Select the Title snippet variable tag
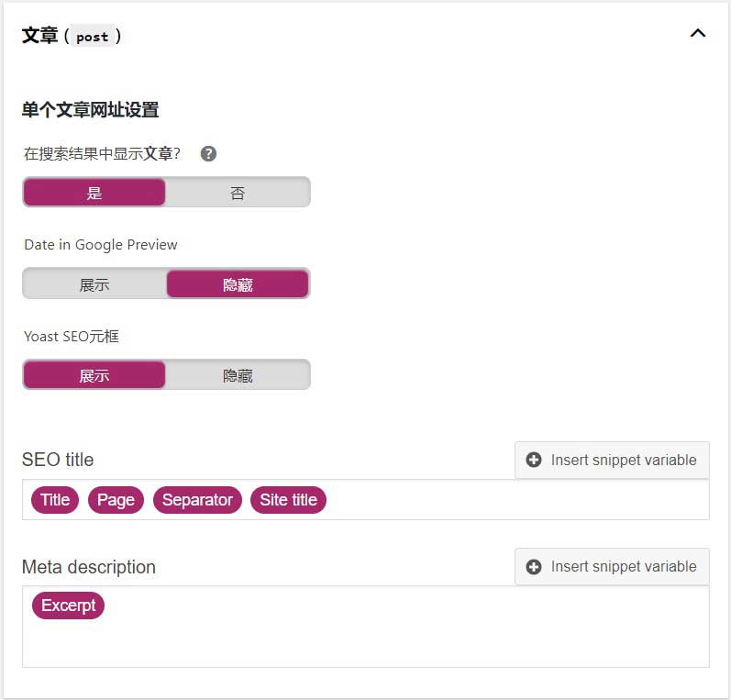This screenshot has height=700, width=731. click(55, 500)
